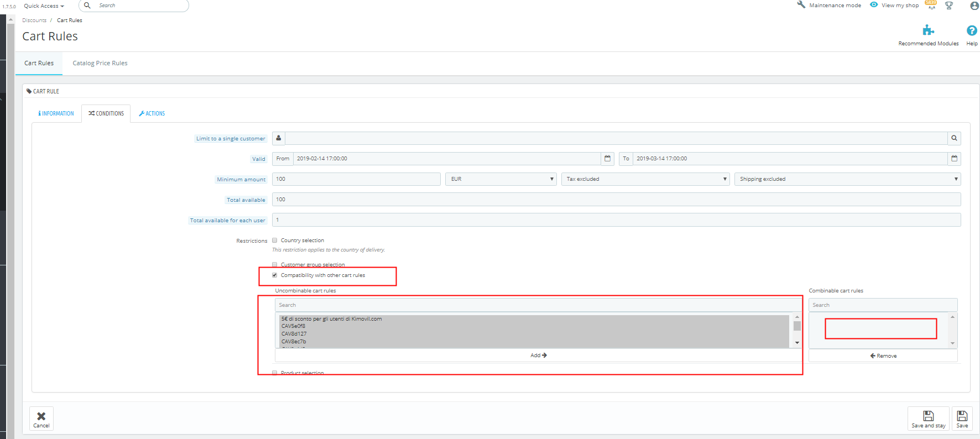Open the From date calendar picker
Image resolution: width=980 pixels, height=439 pixels.
[x=608, y=159]
